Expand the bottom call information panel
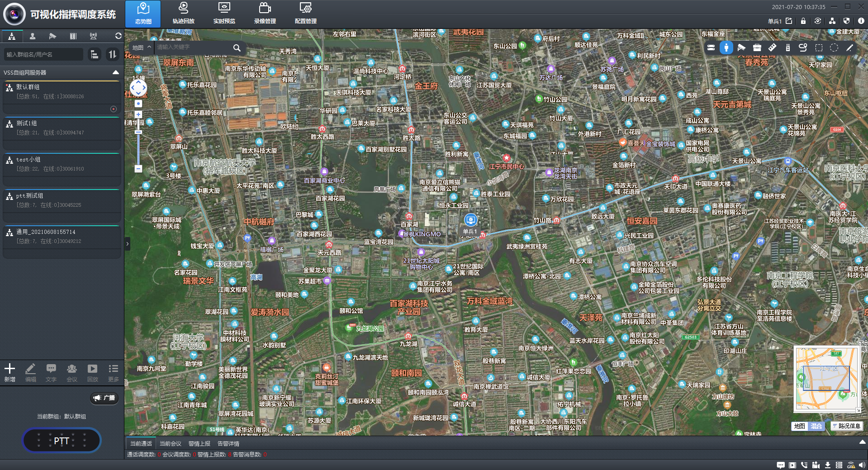 click(x=862, y=442)
